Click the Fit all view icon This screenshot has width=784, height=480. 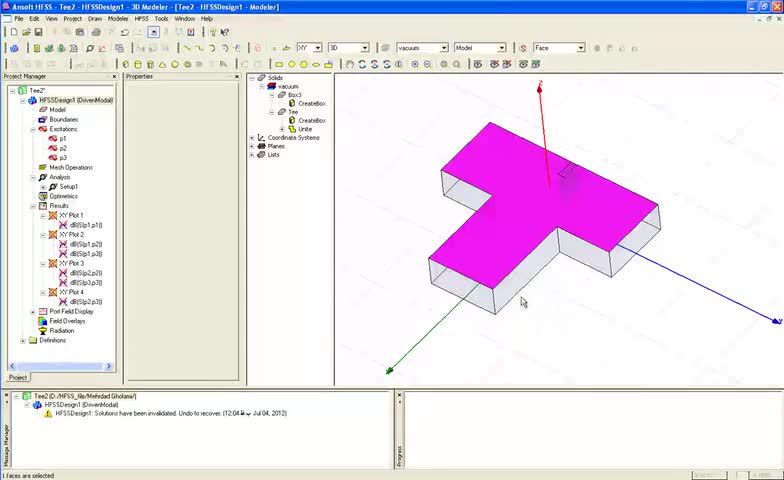(x=444, y=64)
